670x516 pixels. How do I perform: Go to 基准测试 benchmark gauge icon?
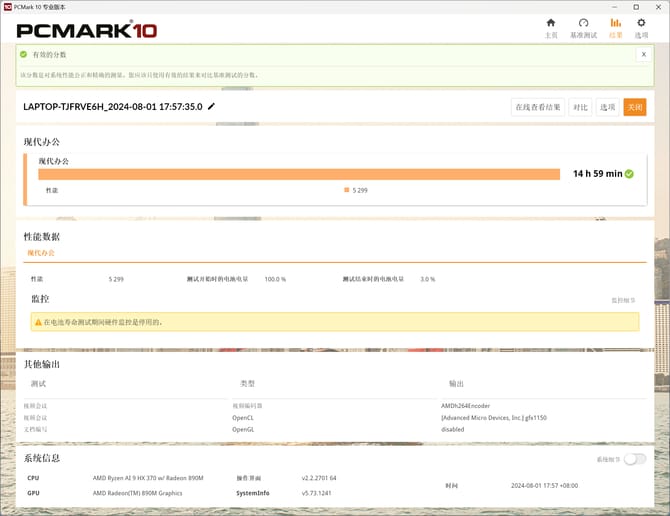pos(583,23)
